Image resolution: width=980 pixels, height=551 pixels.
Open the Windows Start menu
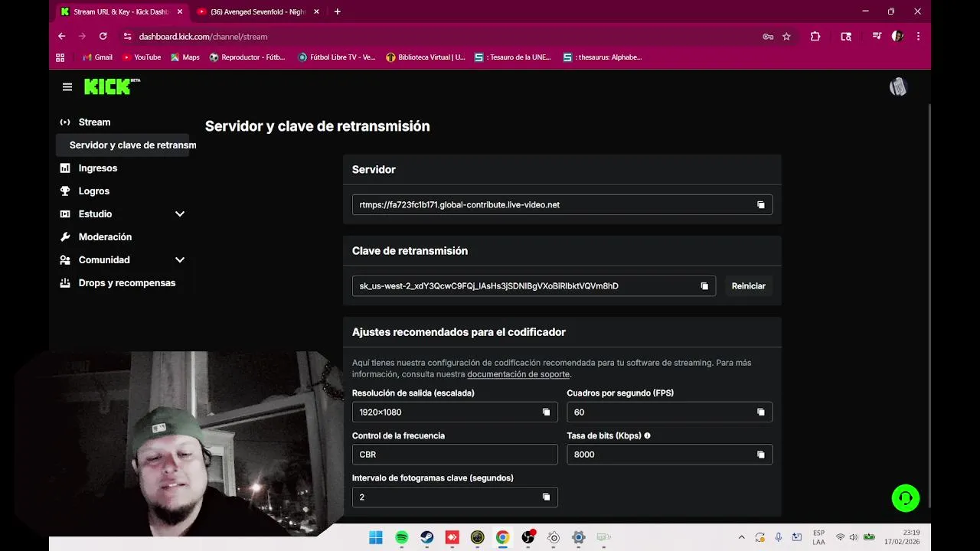point(376,537)
